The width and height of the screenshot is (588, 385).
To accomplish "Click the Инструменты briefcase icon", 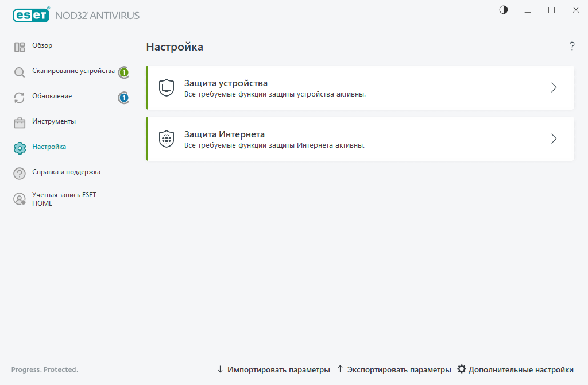I will 20,123.
